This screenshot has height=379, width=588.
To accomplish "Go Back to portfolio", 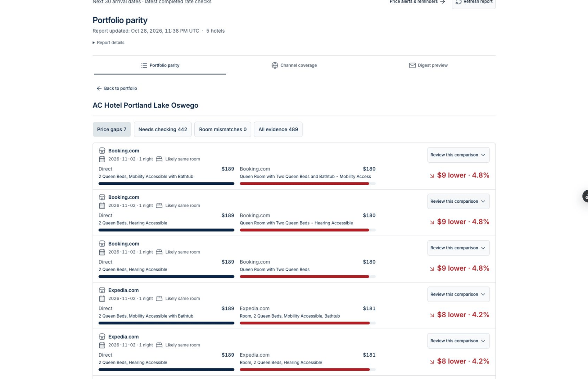I will point(117,89).
